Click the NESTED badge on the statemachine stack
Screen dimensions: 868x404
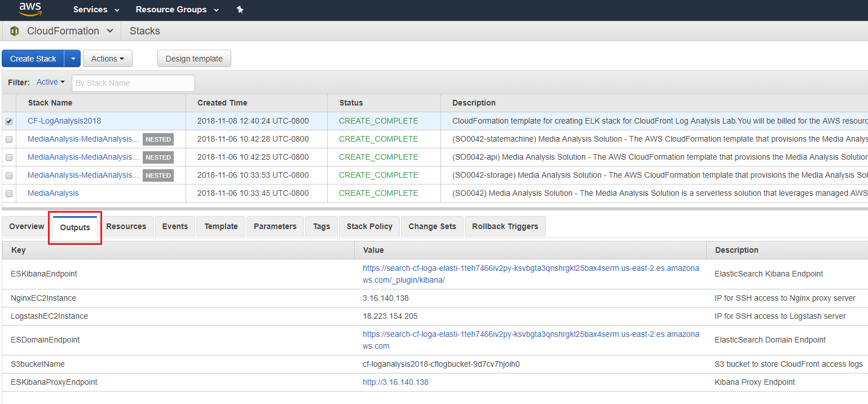[158, 139]
